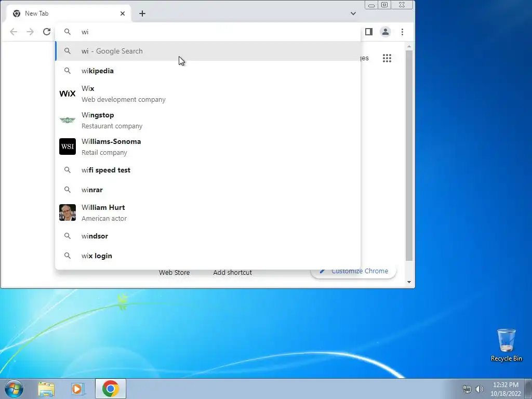The image size is (532, 399).
Task: Click the volume speaker tray icon
Action: point(479,389)
